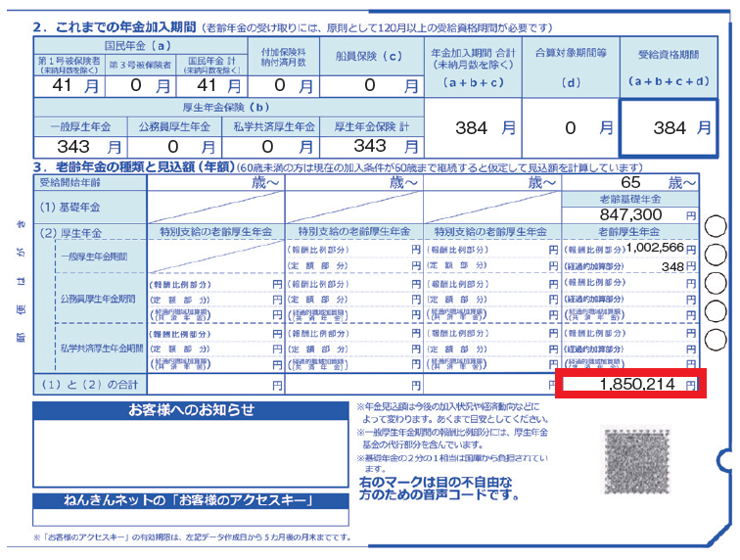Click the '老齢厚生年金' column header
This screenshot has width=740, height=560.
[629, 232]
